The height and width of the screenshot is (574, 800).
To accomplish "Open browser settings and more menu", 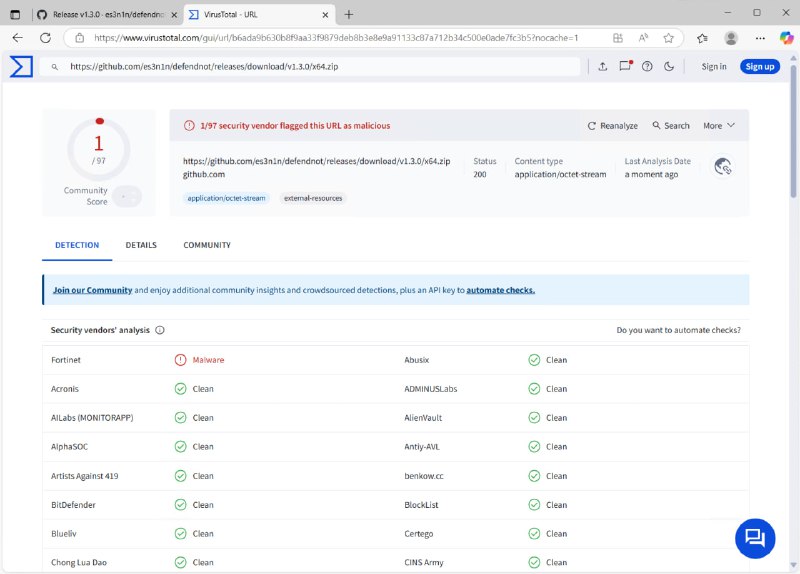I will 760,38.
